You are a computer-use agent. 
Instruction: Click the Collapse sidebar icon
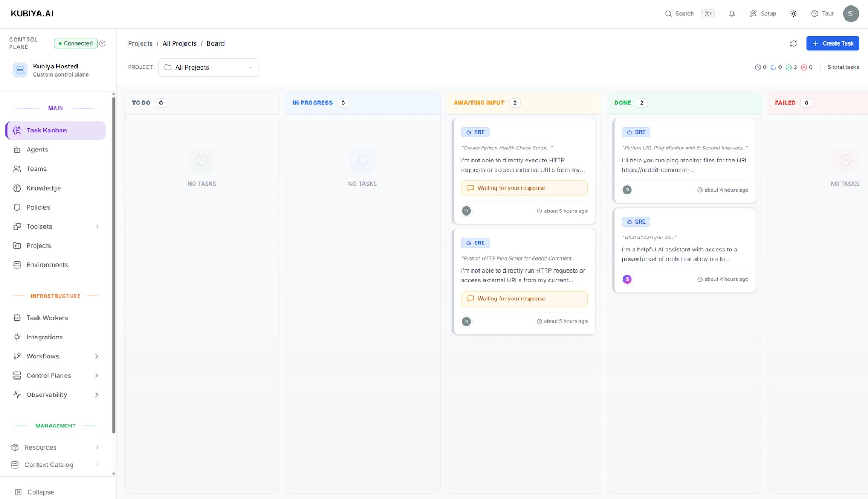[x=18, y=492]
